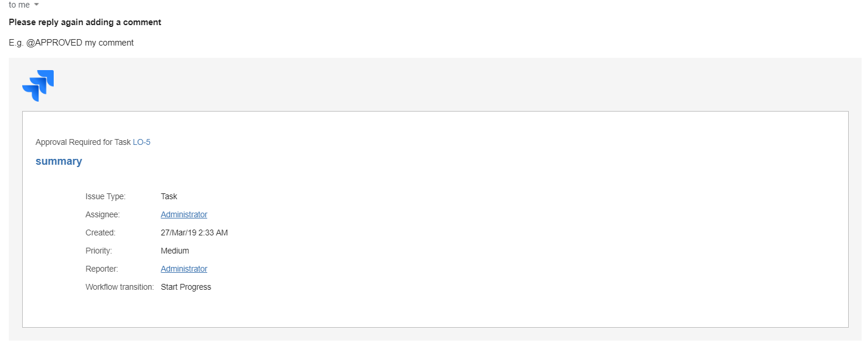The image size is (868, 347).
Task: Click the "to me" recipient text
Action: coord(19,5)
